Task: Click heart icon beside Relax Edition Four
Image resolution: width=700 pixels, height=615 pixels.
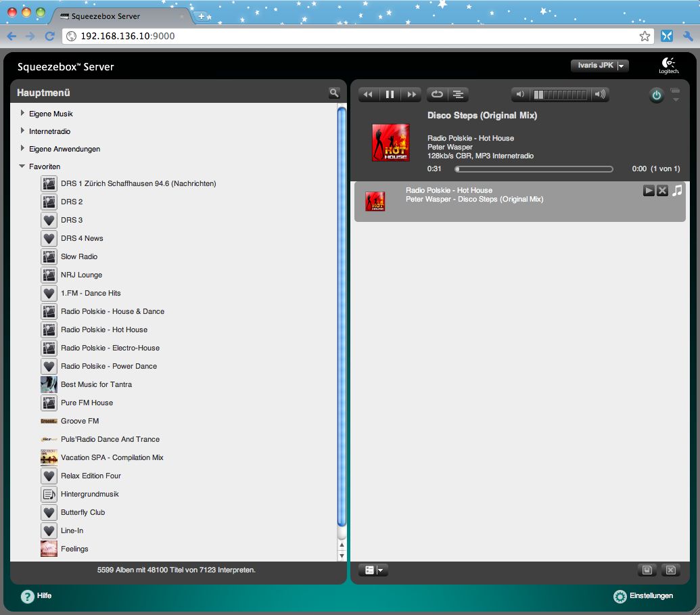Action: tap(49, 476)
